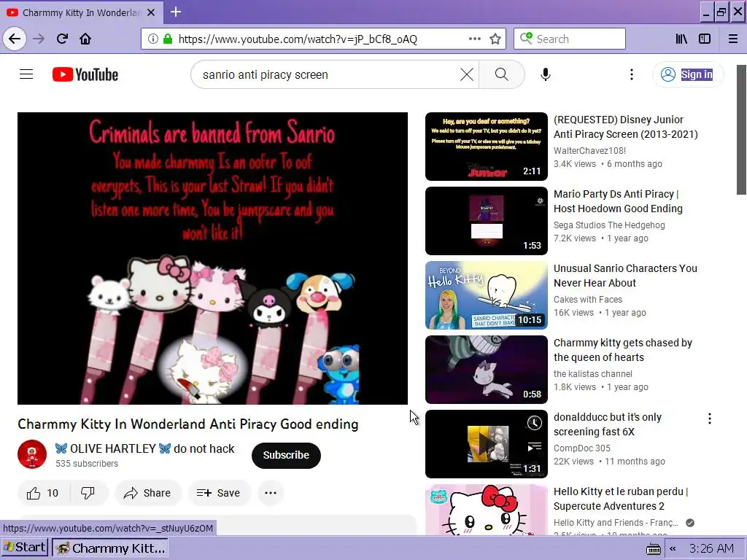Close the Charmmy Kitty In Wonderland tab
The height and width of the screenshot is (560, 747).
point(151,12)
